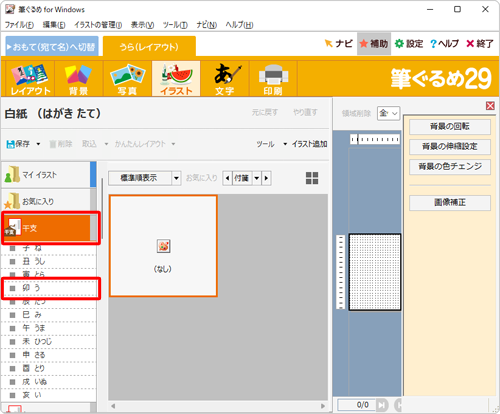500x414 pixels.
Task: Select 戌 いぬ in the list
Action: point(49,382)
